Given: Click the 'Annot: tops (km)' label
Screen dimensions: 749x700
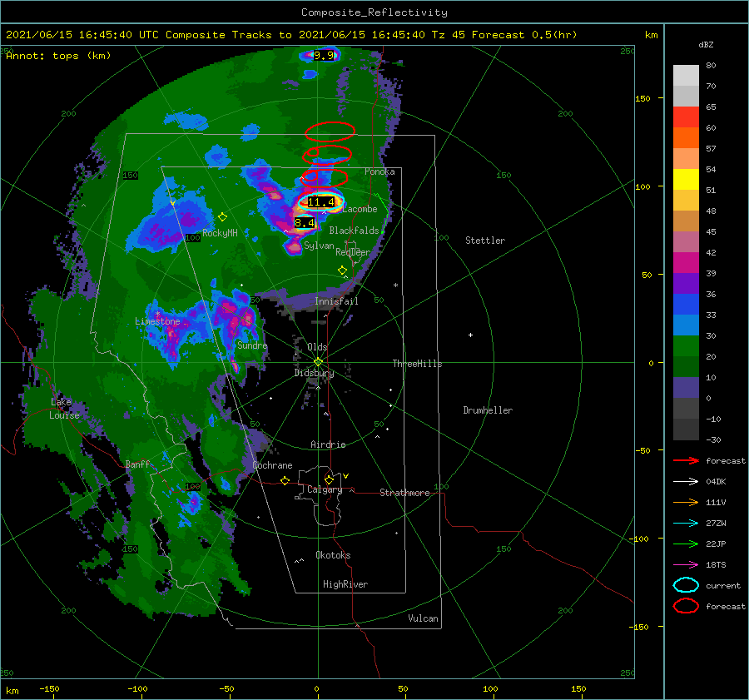Looking at the screenshot, I should pos(58,56).
